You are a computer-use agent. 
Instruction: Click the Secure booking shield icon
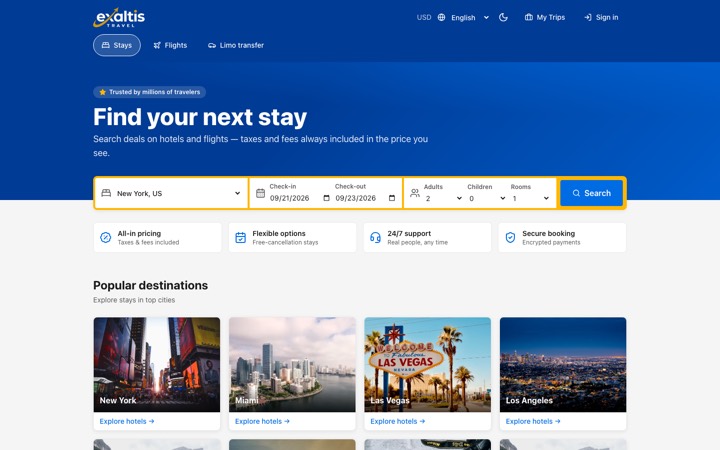(x=510, y=237)
